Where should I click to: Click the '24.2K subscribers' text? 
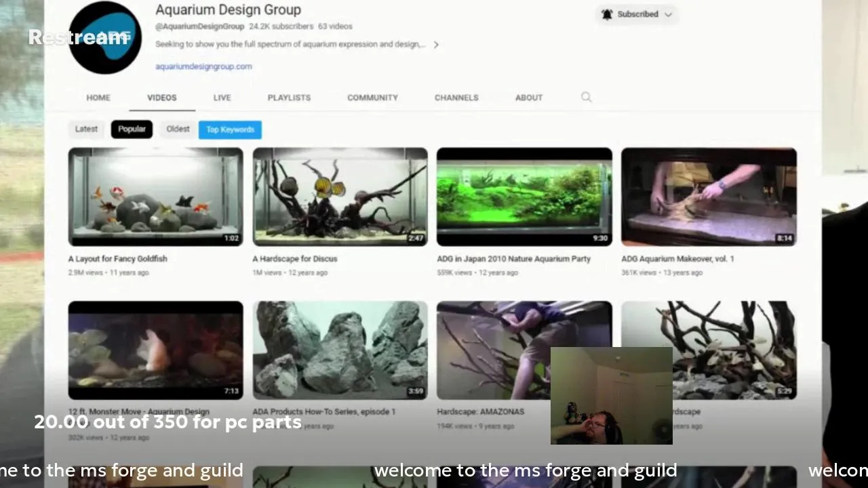pyautogui.click(x=281, y=26)
